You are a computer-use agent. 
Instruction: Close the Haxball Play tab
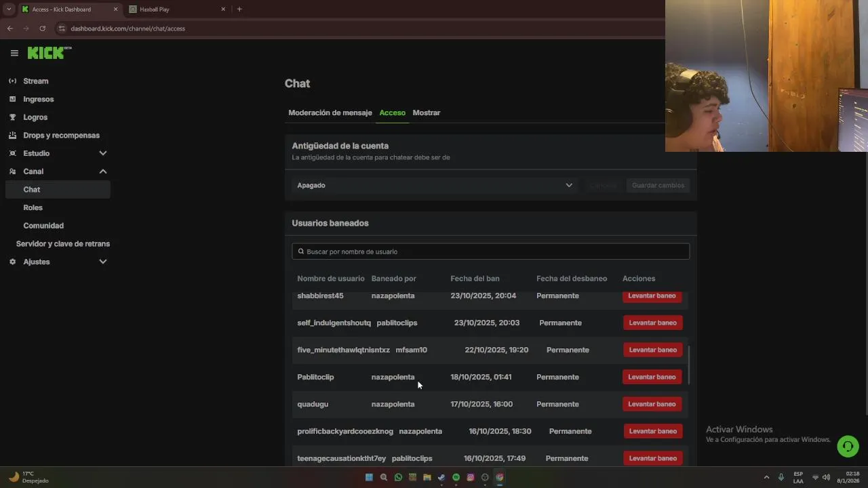pyautogui.click(x=223, y=9)
